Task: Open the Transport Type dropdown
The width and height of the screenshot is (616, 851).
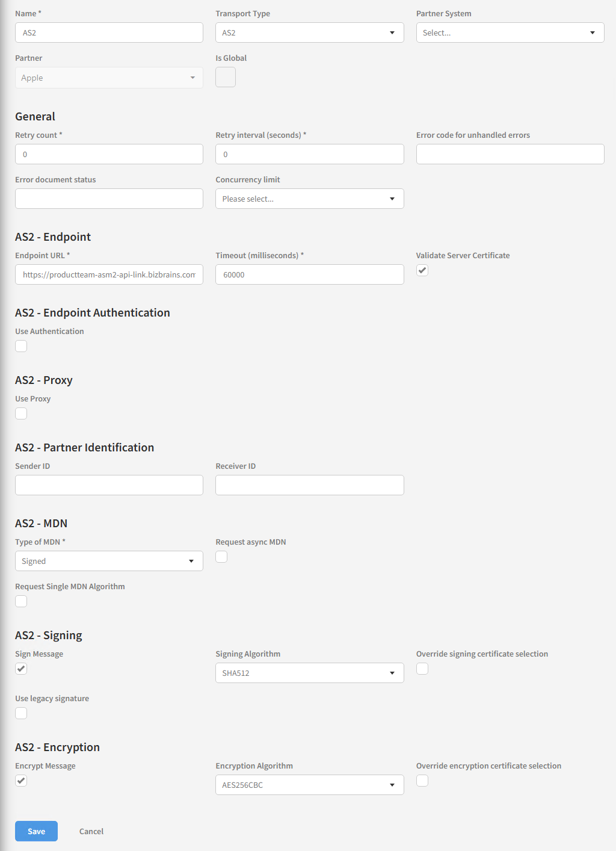Action: click(x=309, y=32)
